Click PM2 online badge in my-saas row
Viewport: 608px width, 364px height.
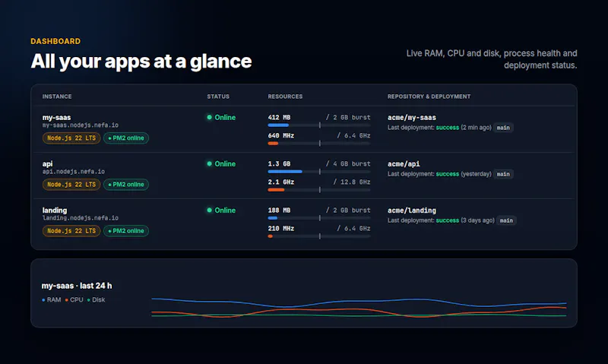coord(126,138)
